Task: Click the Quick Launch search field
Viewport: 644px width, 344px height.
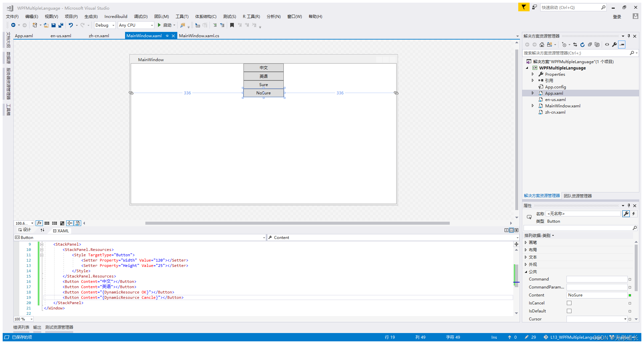Action: pos(570,7)
